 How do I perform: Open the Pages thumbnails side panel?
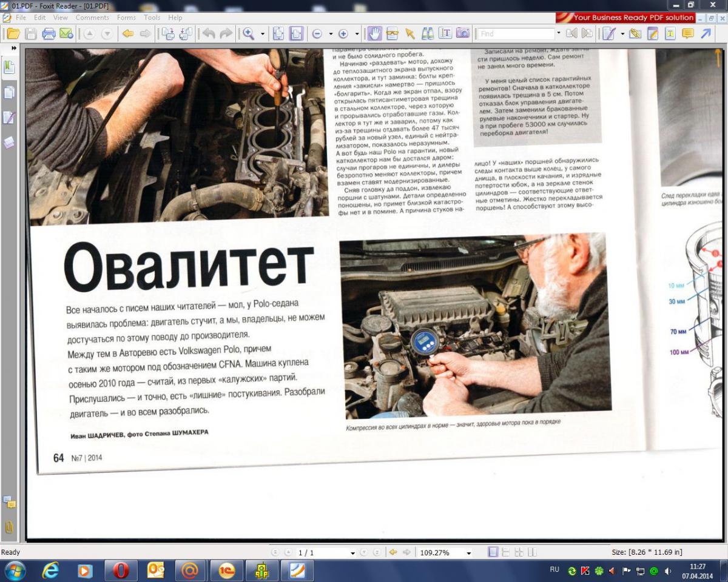(9, 92)
